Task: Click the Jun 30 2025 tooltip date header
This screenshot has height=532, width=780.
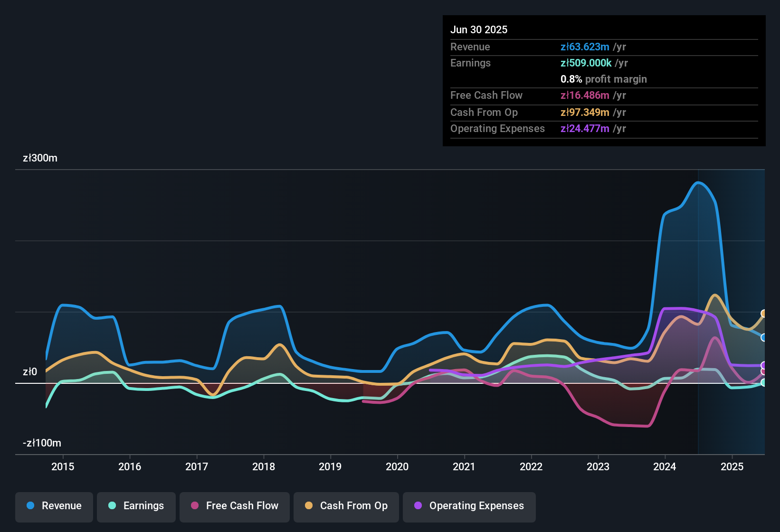Action: (479, 30)
